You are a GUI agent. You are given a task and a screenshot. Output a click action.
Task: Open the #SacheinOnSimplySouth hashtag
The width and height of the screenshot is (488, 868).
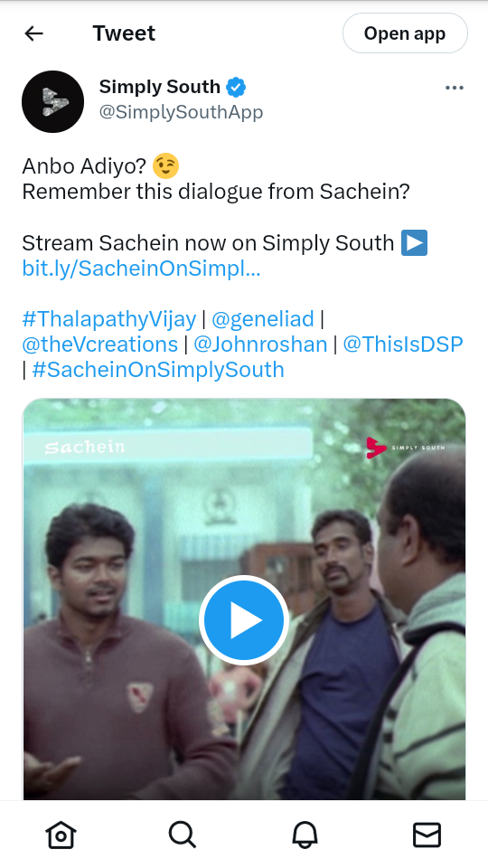coord(158,370)
